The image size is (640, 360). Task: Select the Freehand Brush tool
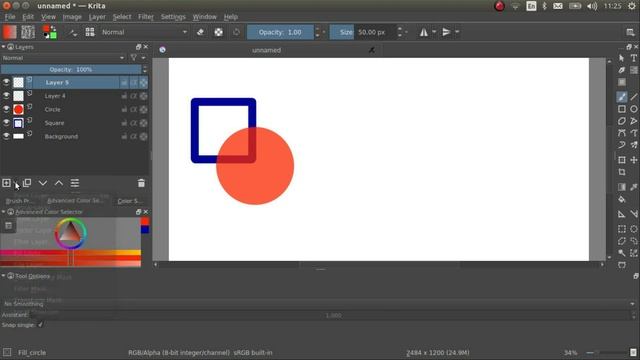(x=622, y=97)
